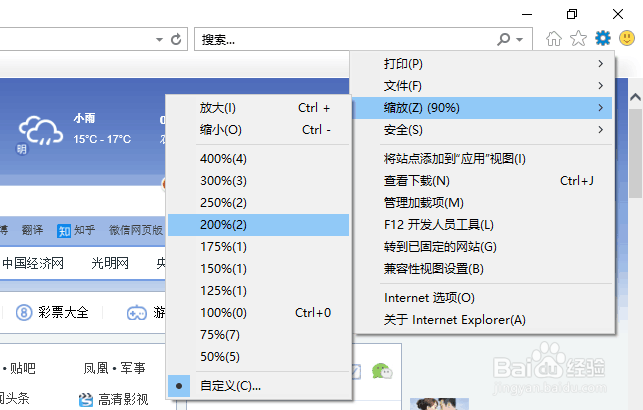Viewport: 643px width, 410px height.
Task: Click the 微信网页版 link
Action: (136, 230)
